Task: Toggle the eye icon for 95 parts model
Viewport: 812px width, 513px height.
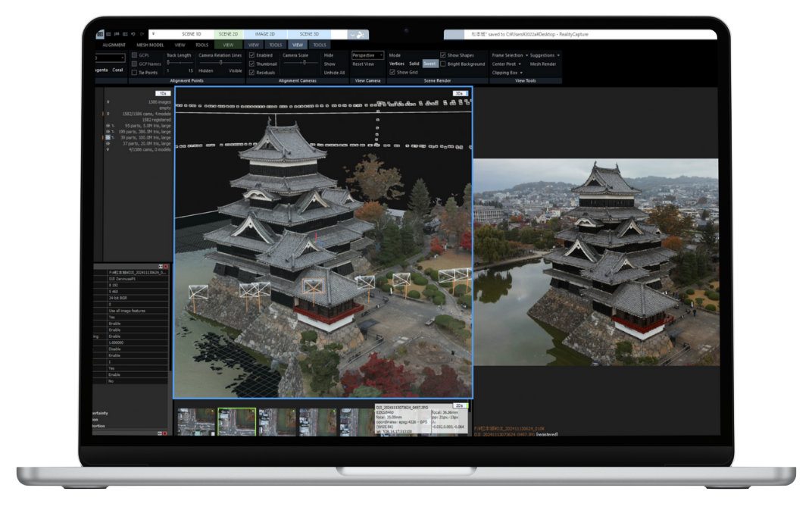Action: pyautogui.click(x=108, y=125)
